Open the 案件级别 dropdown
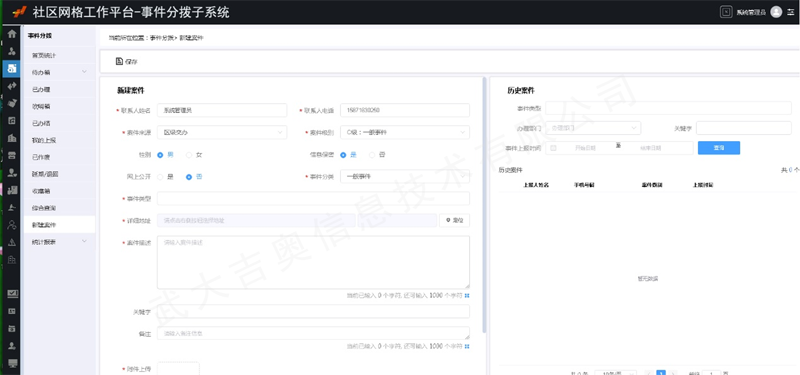The width and height of the screenshot is (800, 375). pos(405,132)
